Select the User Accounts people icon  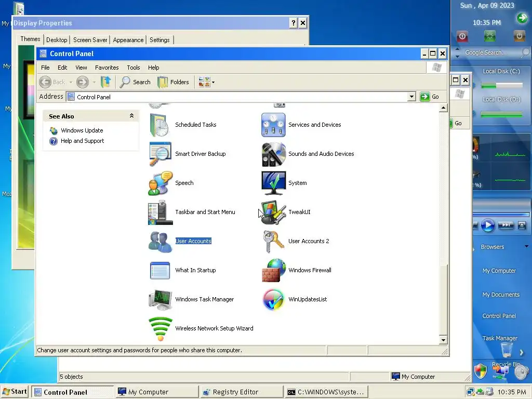point(160,242)
